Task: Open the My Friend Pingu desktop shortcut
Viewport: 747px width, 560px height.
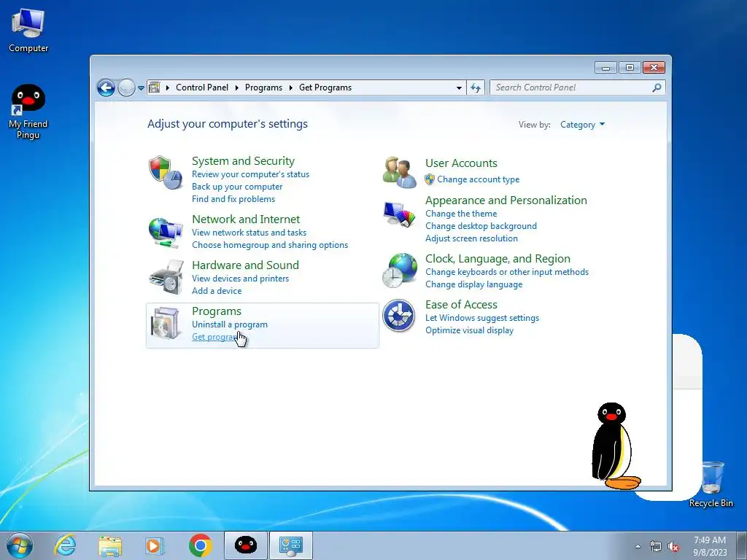Action: pyautogui.click(x=28, y=112)
